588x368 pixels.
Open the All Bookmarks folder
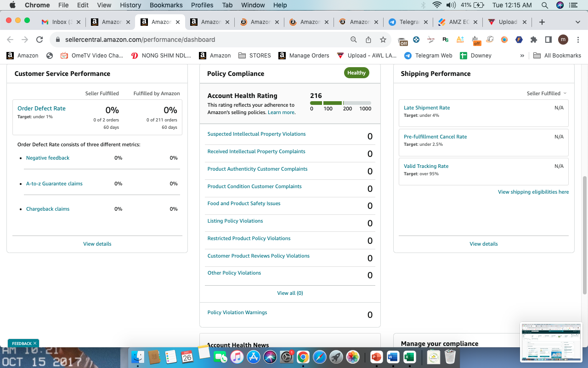point(557,55)
